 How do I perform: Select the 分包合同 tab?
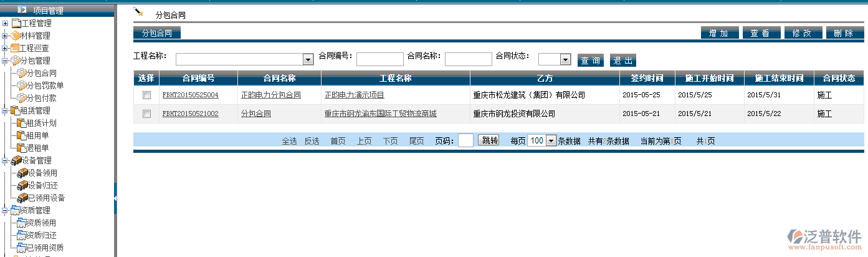coord(157,33)
